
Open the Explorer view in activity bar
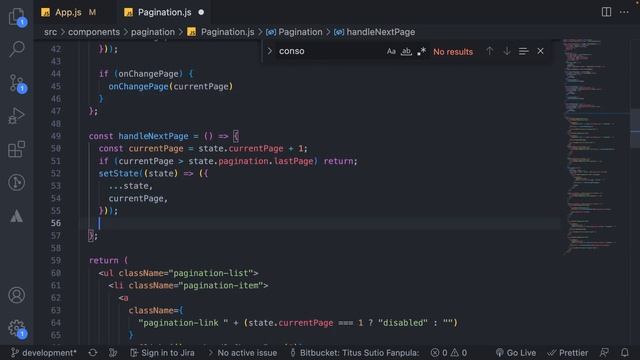point(17,17)
